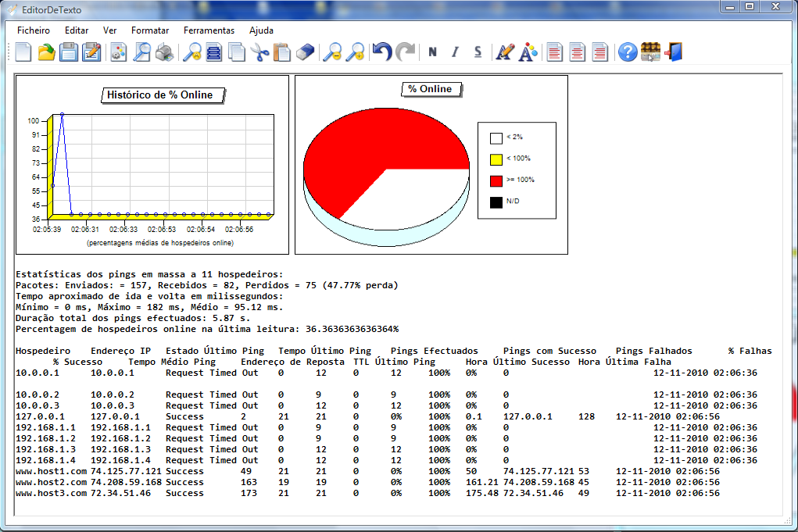This screenshot has width=798, height=532.
Task: Click 'percentagens médias de hospedeiros online' caption
Action: tap(160, 243)
